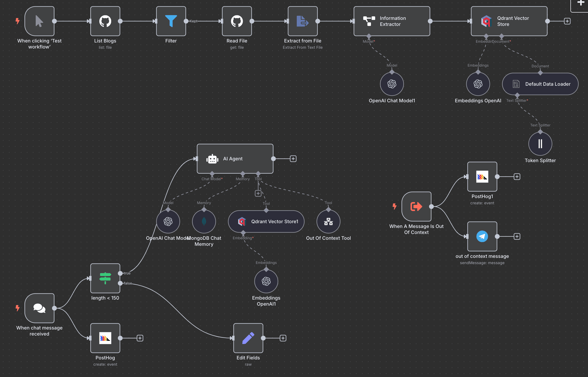Image resolution: width=588 pixels, height=377 pixels.
Task: Add node after Qdrant Vector Store output
Action: tap(567, 21)
